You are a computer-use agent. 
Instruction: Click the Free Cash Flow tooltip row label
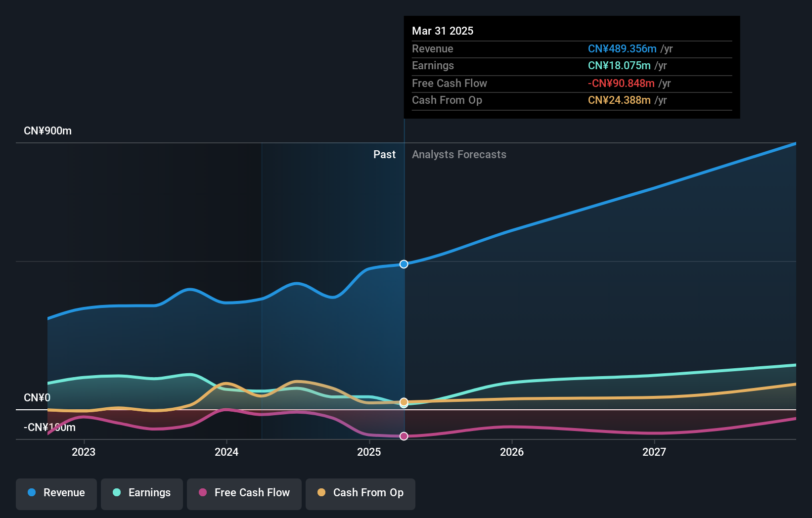click(450, 84)
